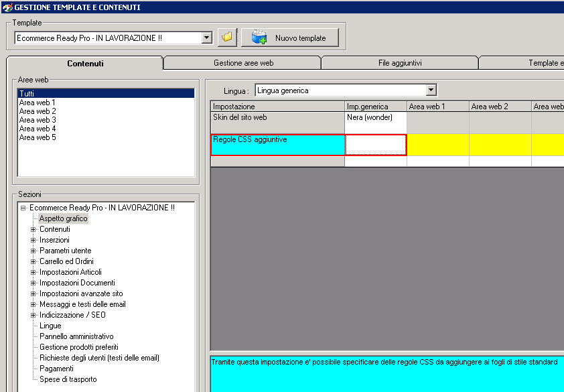
Task: Click the Imp.generica column header
Action: [376, 106]
